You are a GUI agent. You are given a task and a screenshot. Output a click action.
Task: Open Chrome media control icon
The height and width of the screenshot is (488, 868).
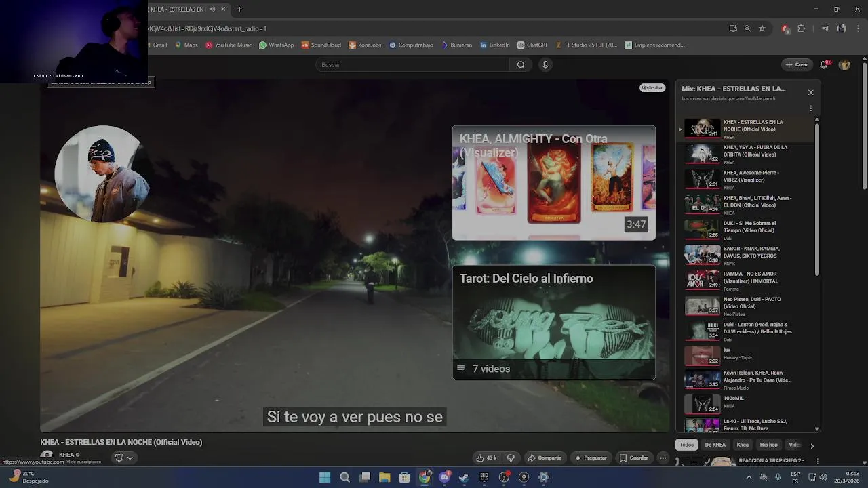(x=825, y=28)
